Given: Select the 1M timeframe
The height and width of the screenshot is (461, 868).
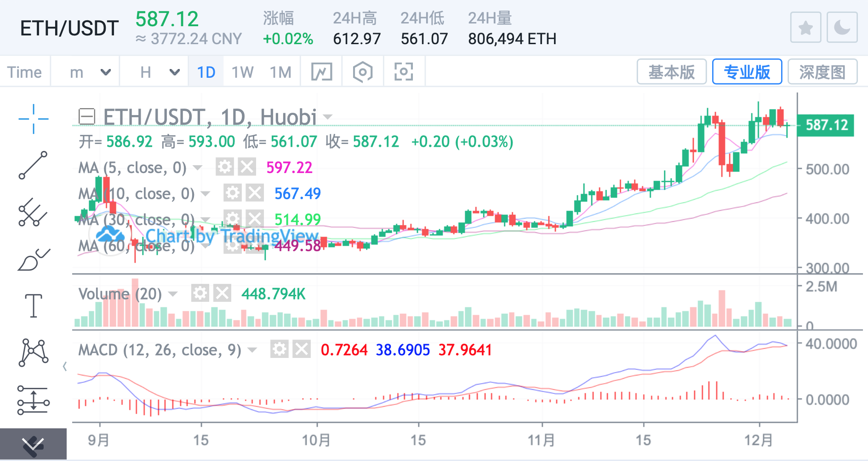Looking at the screenshot, I should (x=280, y=72).
